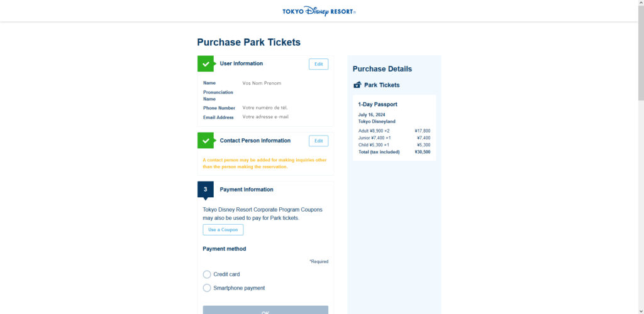This screenshot has width=644, height=314.
Task: Click the greyed-out OK button
Action: click(x=266, y=310)
